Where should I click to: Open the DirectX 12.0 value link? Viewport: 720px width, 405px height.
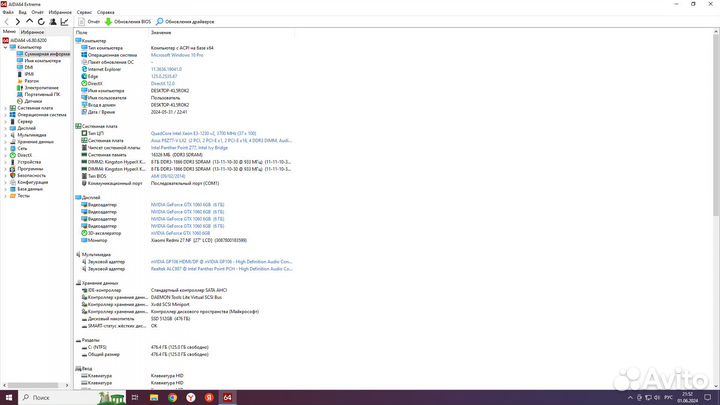163,84
